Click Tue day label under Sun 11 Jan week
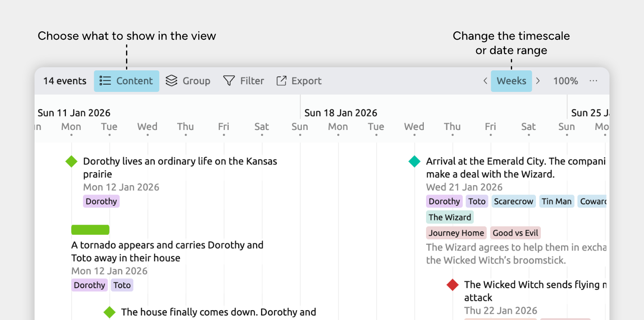644x320 pixels. 109,127
